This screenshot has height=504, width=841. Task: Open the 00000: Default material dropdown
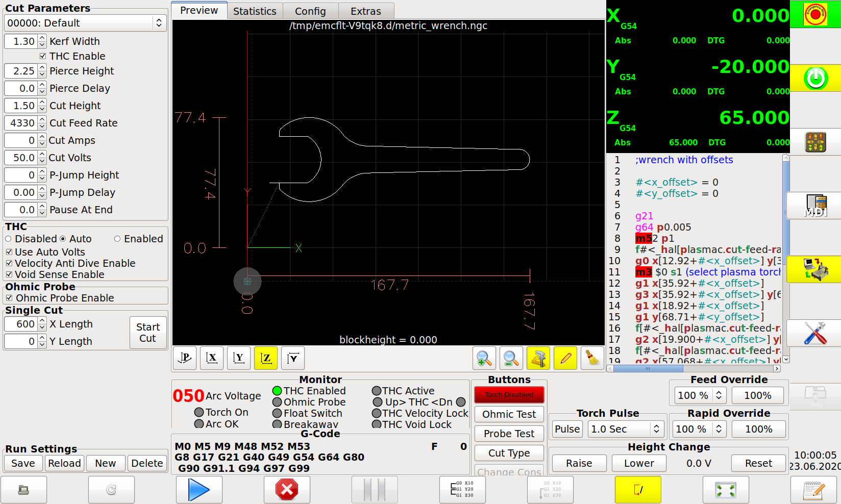tap(85, 23)
